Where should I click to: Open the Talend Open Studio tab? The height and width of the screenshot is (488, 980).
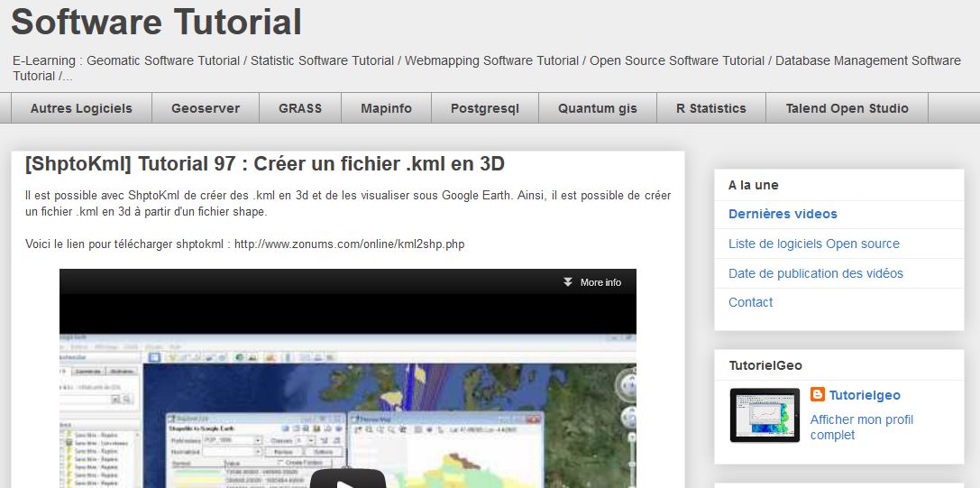847,108
